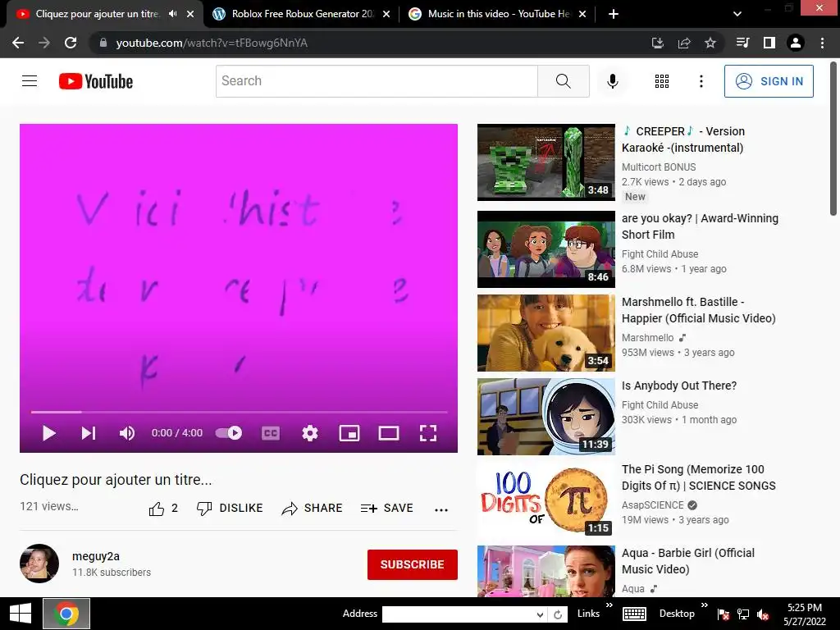Click the install/download icon in address bar
Viewport: 840px width, 630px height.
(658, 43)
